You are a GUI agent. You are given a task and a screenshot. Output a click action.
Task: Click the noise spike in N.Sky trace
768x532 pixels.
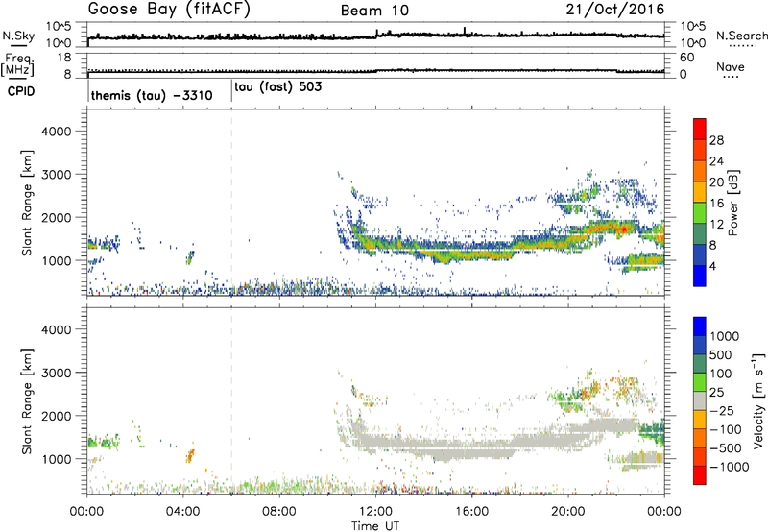tap(465, 31)
